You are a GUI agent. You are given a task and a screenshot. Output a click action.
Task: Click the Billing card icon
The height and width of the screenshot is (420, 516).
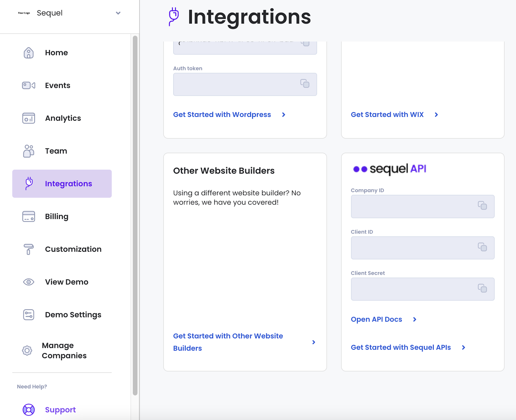[x=29, y=216]
